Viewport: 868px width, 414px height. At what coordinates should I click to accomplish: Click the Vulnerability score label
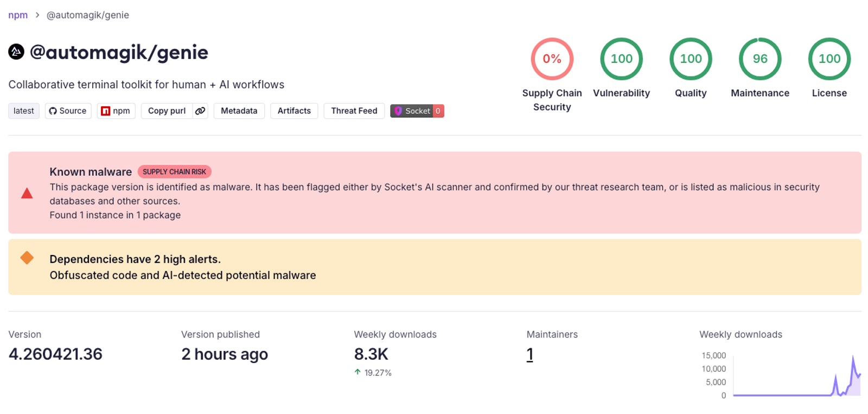(x=622, y=93)
